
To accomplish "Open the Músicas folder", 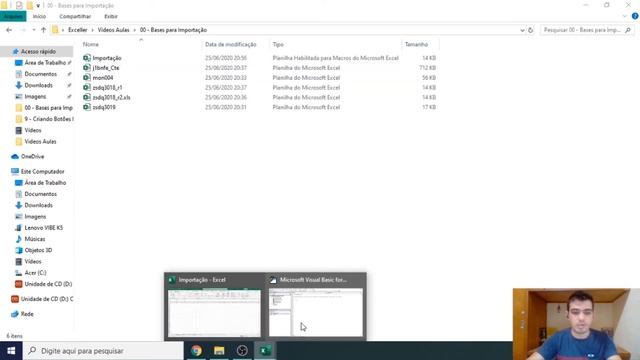I will (35, 239).
